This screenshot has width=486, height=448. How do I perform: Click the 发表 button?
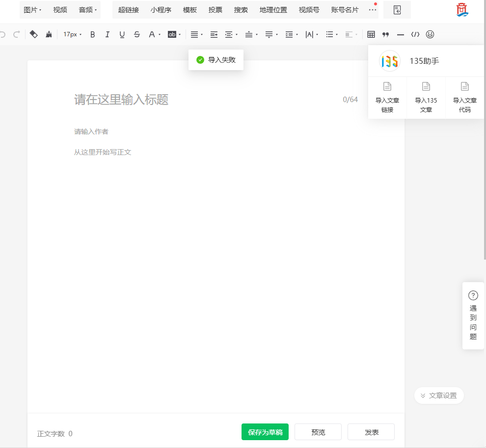371,432
